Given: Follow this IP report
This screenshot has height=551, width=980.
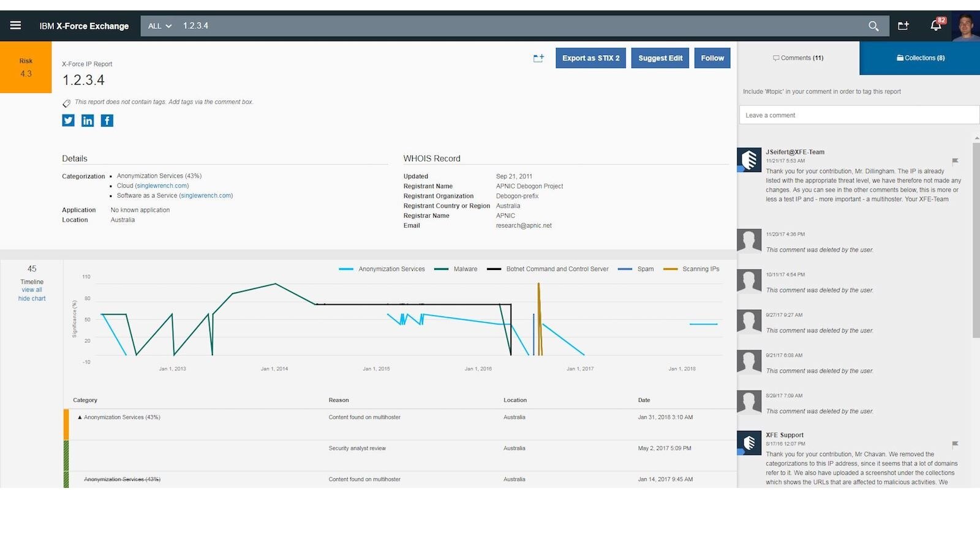Looking at the screenshot, I should click(x=712, y=58).
